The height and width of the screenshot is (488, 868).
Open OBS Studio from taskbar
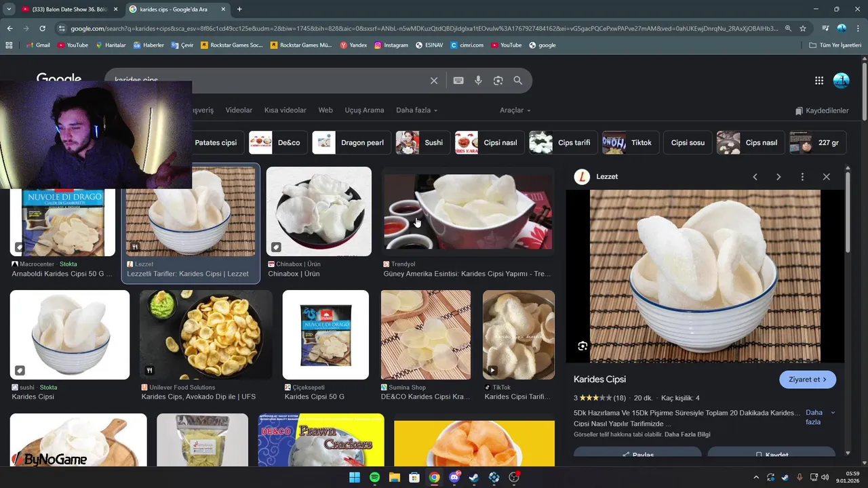click(513, 477)
